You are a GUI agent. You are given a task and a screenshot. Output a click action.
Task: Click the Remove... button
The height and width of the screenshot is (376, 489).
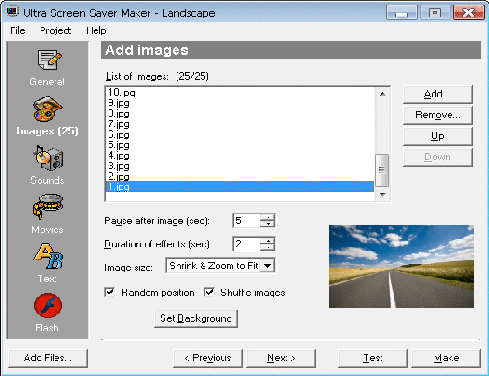point(438,115)
